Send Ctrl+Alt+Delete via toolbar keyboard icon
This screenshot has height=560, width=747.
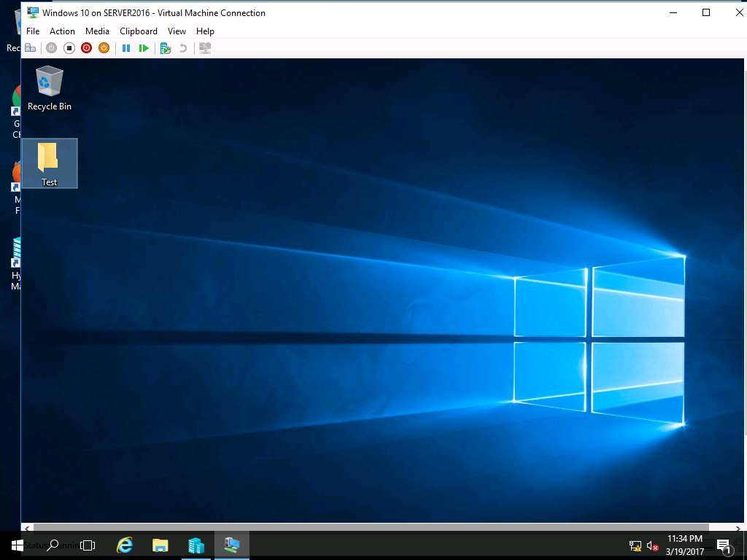click(31, 48)
